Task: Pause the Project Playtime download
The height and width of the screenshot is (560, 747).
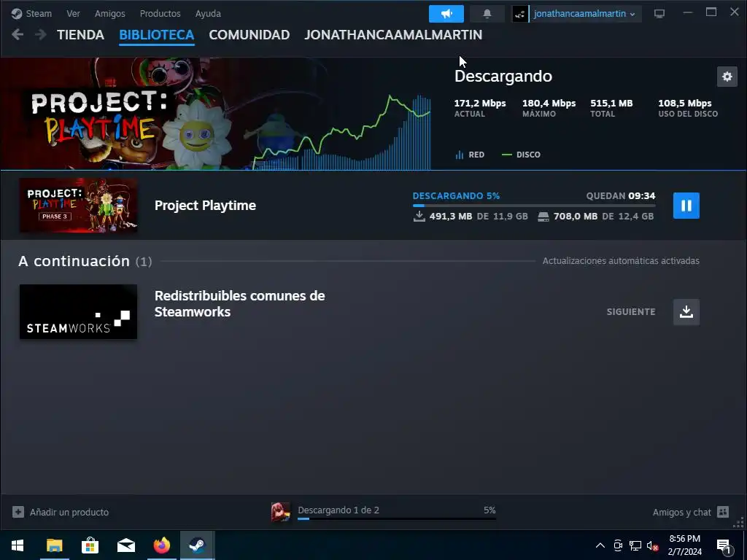Action: (x=686, y=205)
